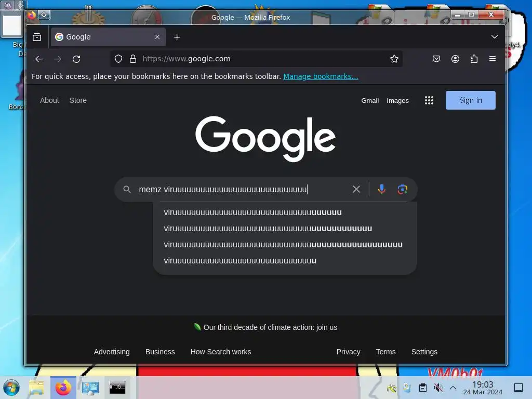Pick the second autocomplete suggestion

click(x=285, y=229)
